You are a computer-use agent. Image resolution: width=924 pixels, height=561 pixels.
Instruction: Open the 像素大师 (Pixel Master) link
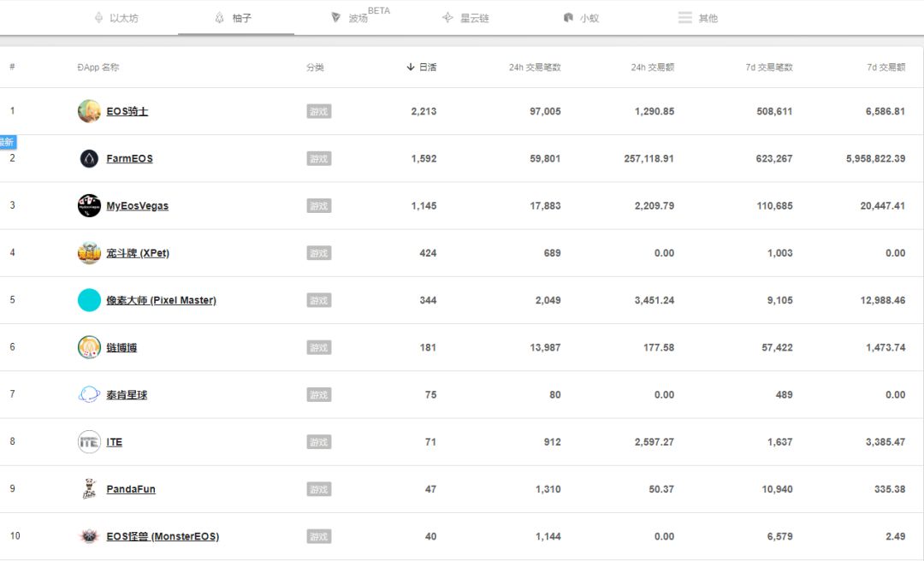pyautogui.click(x=162, y=300)
